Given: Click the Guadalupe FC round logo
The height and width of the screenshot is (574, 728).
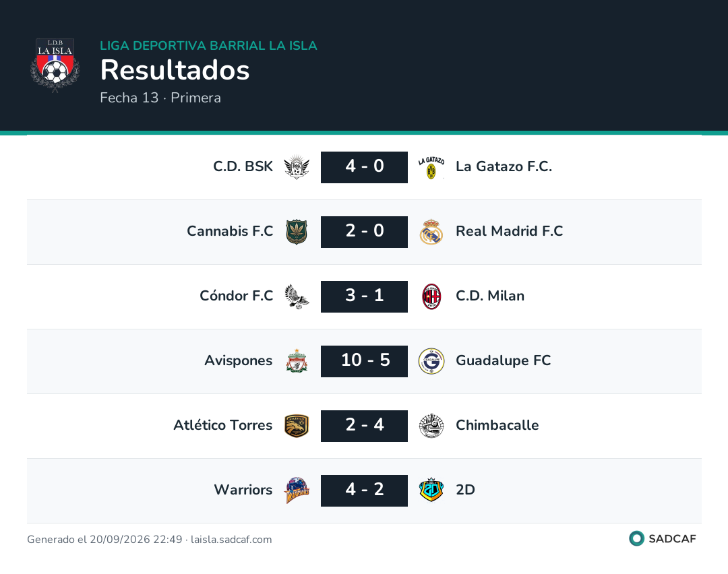Looking at the screenshot, I should tap(431, 361).
